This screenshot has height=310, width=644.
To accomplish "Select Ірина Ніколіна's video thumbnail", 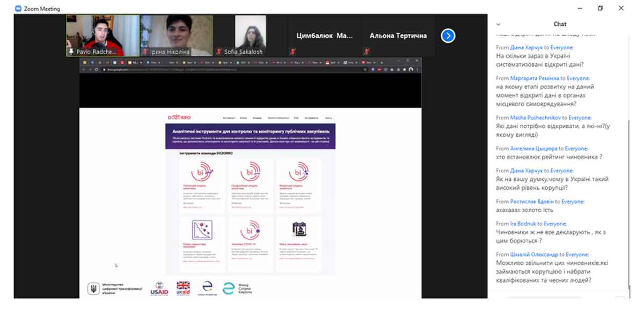I will (177, 35).
